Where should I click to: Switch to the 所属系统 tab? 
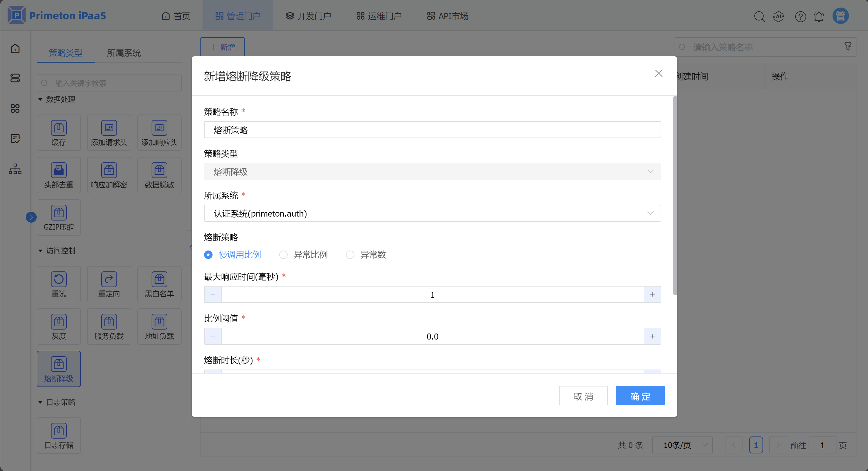pos(124,53)
